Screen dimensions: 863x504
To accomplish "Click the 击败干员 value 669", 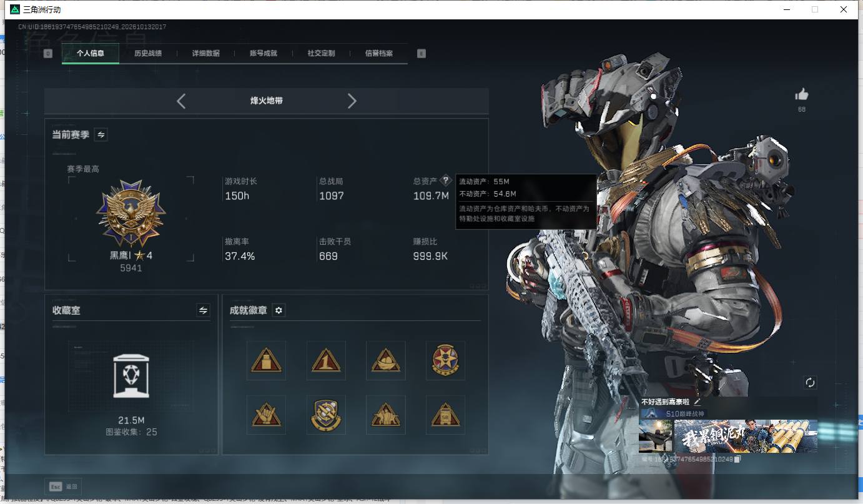I will [328, 256].
